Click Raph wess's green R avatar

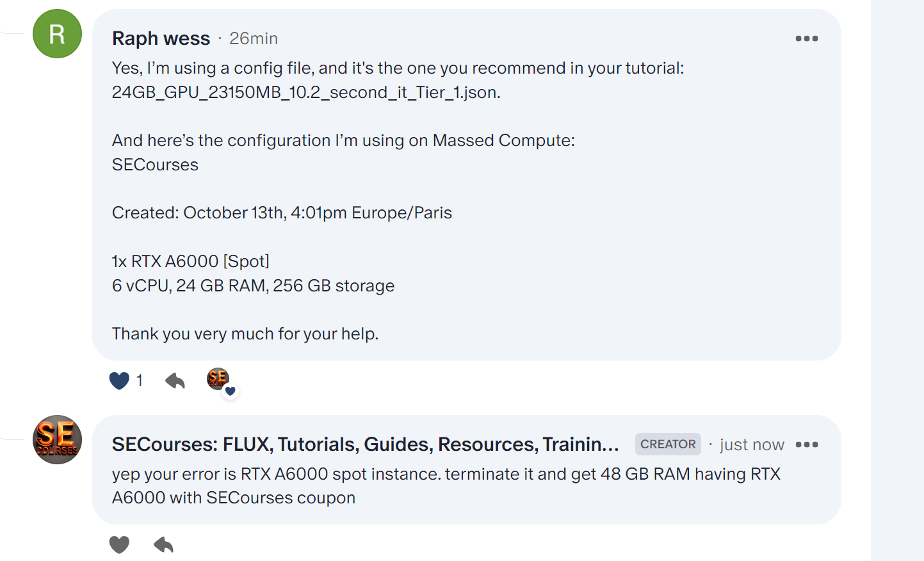(x=57, y=34)
